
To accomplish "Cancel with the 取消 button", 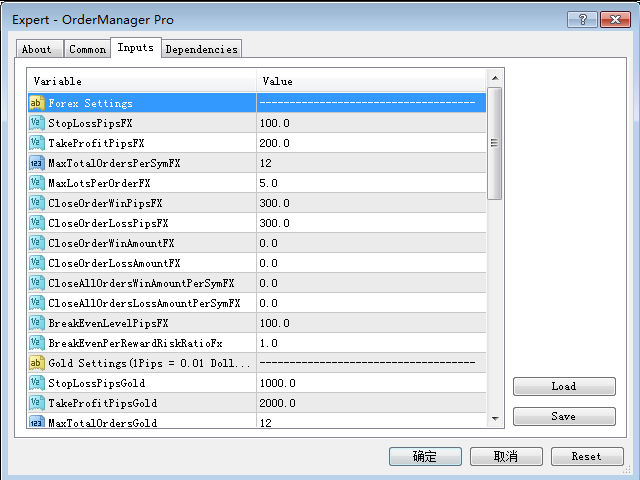I will click(506, 456).
